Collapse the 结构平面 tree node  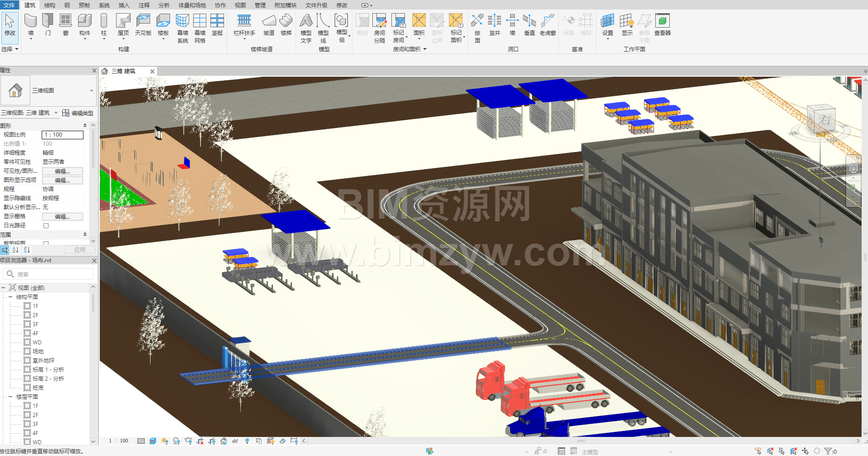[10, 297]
